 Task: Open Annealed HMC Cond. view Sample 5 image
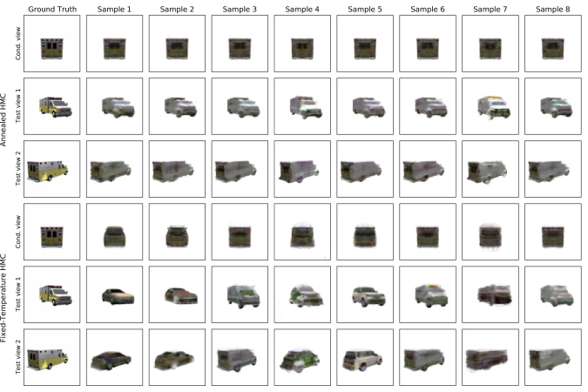(365, 44)
